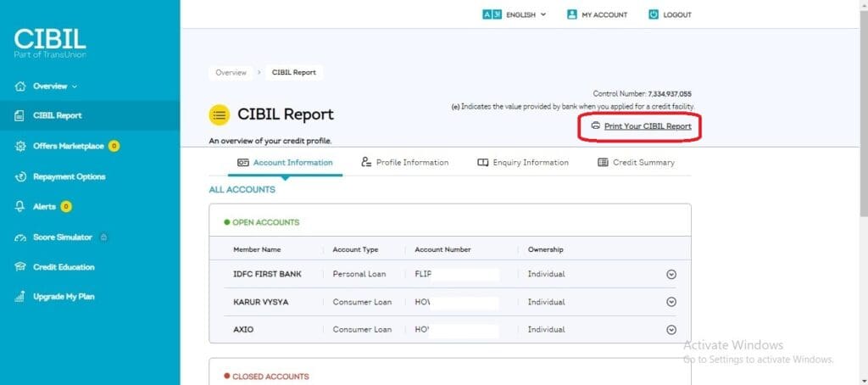
Task: Click the IDFC FIRST BANK member name
Action: (267, 274)
